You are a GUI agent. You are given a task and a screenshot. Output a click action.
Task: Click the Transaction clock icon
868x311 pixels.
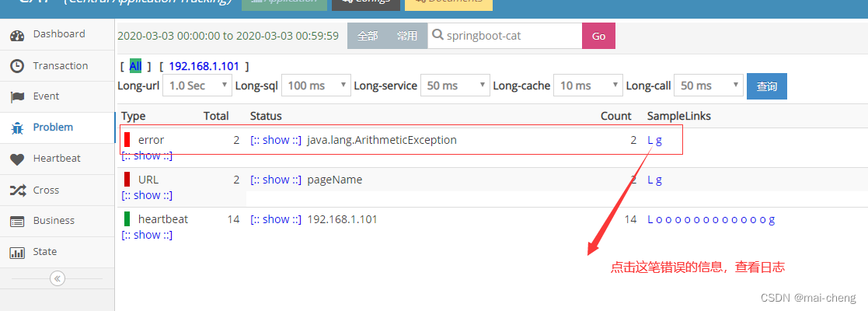pyautogui.click(x=17, y=66)
